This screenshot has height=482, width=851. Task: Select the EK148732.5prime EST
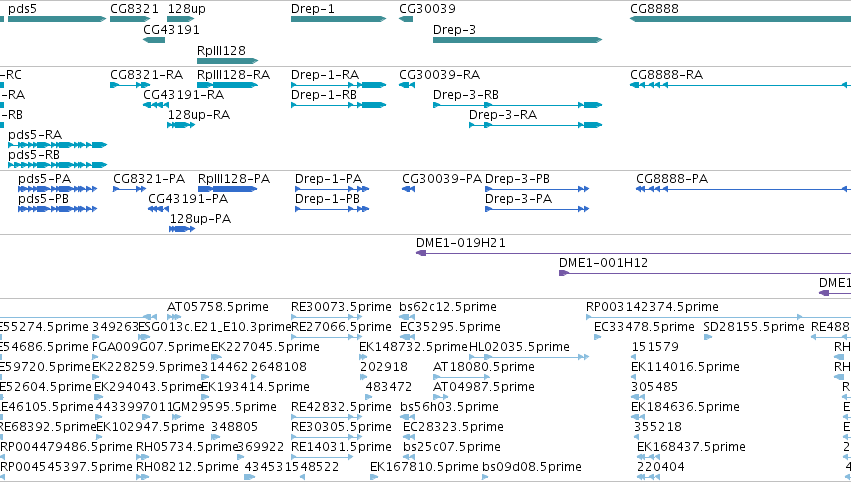click(x=363, y=357)
